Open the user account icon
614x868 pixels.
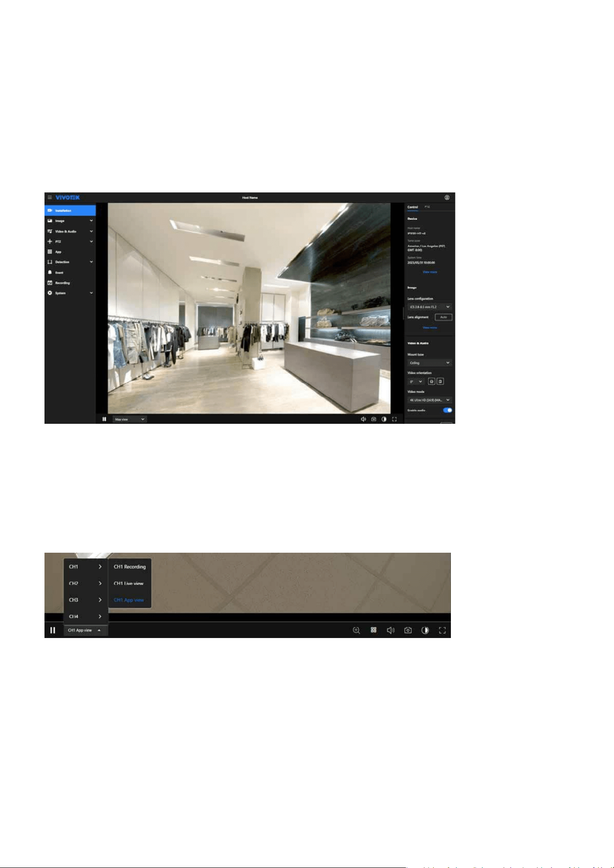(x=447, y=198)
